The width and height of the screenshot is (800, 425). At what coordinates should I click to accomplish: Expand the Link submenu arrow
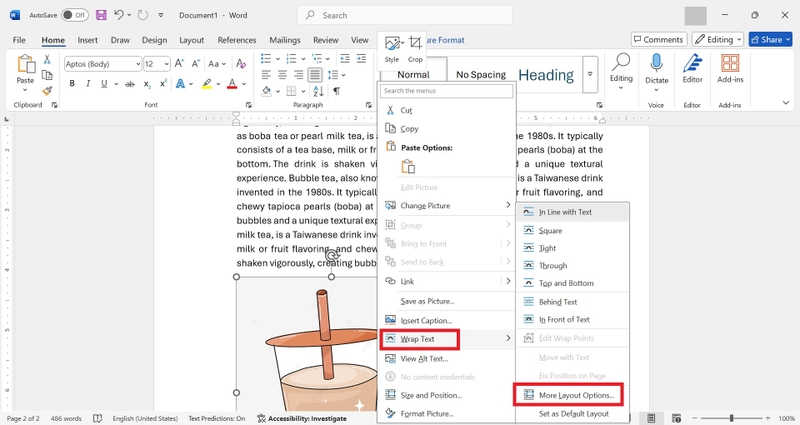pos(508,281)
